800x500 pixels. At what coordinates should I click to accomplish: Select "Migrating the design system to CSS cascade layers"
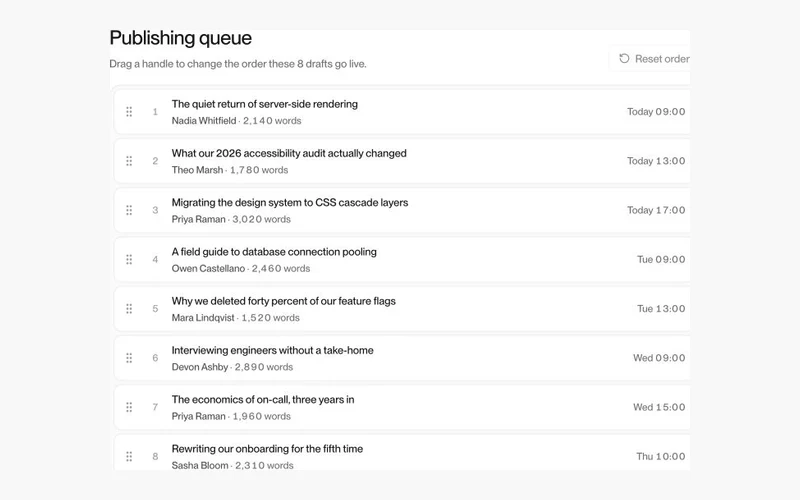(290, 203)
